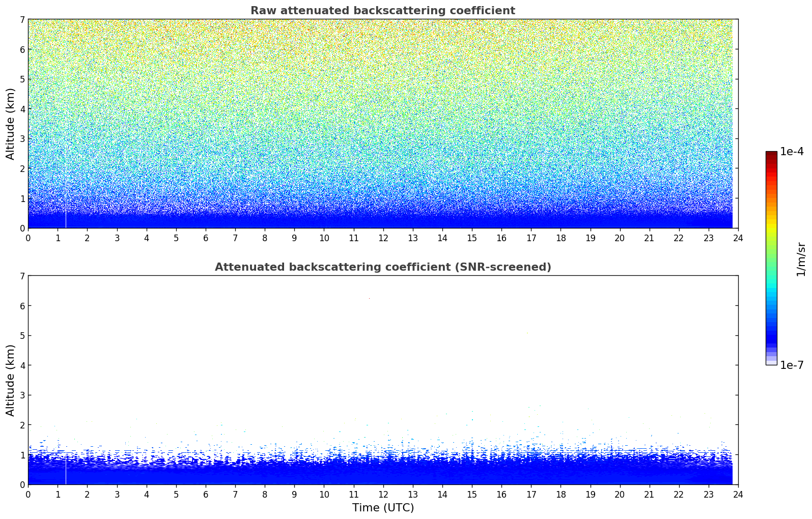Click altitude tick '7' on the raw plot

click(22, 19)
